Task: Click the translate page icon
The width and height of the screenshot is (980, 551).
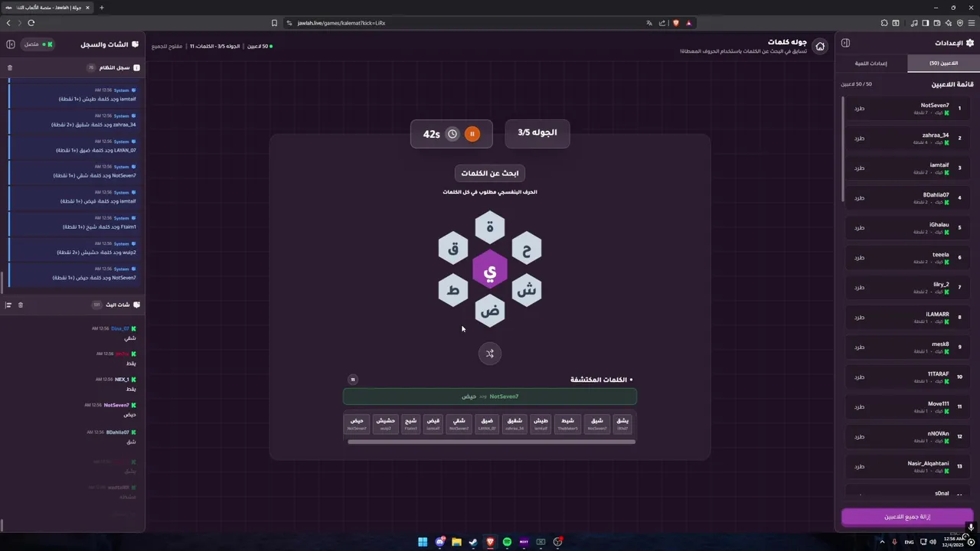Action: click(649, 23)
